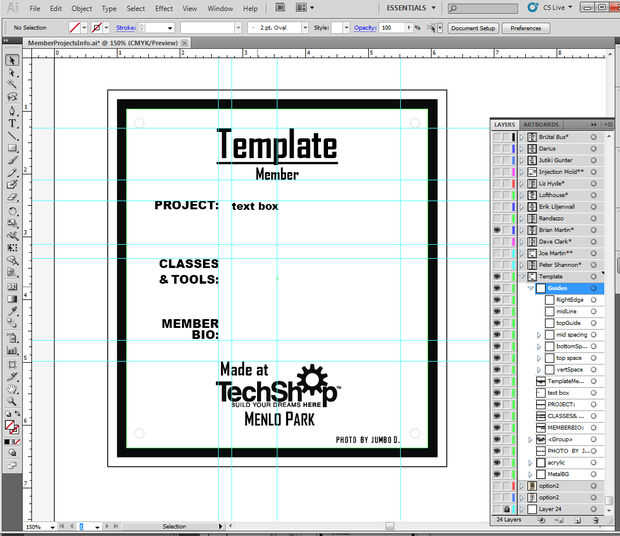Open the Effect menu
Screen dimensions: 620x536
164,8
